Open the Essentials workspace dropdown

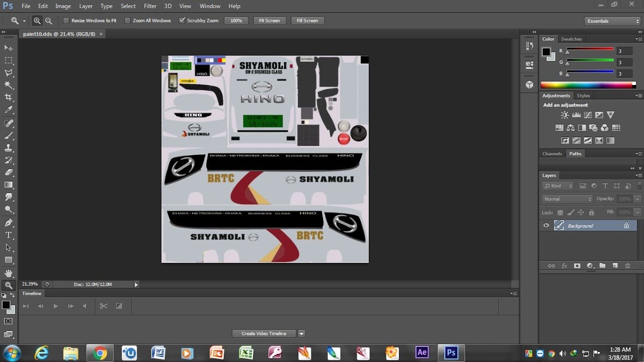click(x=613, y=21)
